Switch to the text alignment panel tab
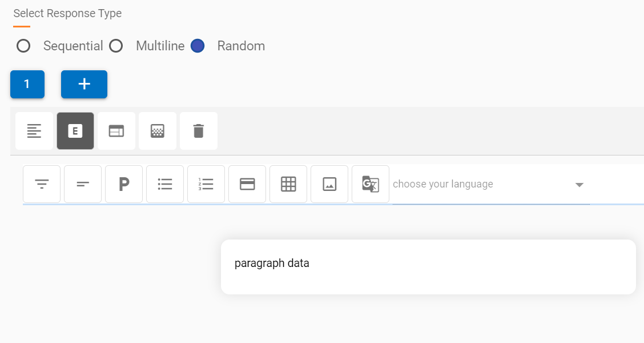Screen dimensions: 644x343 click(x=34, y=131)
